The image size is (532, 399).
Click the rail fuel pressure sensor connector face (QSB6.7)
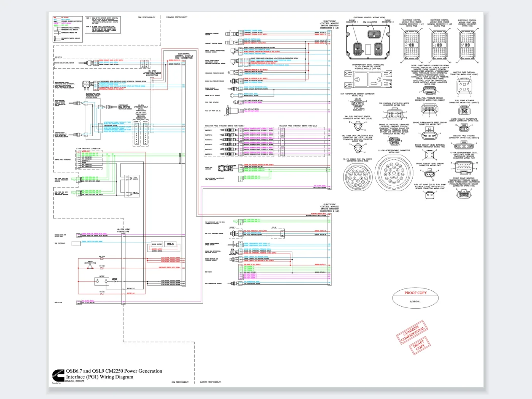tap(429, 109)
